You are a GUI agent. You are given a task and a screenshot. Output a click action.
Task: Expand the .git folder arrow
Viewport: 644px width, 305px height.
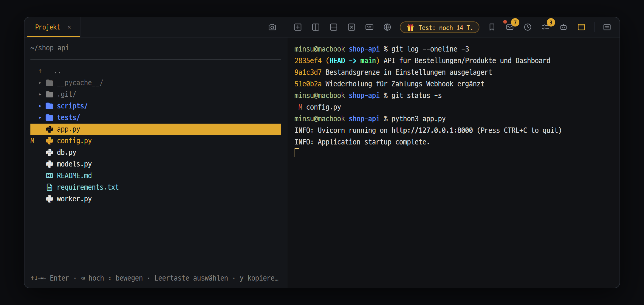pyautogui.click(x=40, y=94)
